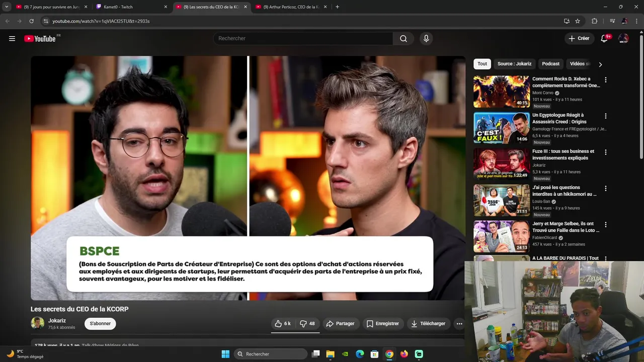Open the FabienOlicard channel link
Screen dimensions: 644x362
[x=545, y=238]
